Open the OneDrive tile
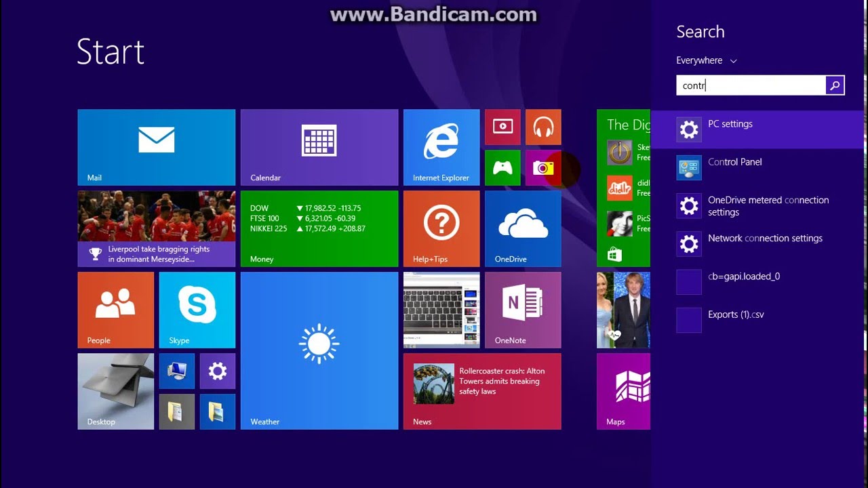Image resolution: width=868 pixels, height=488 pixels. coord(523,228)
